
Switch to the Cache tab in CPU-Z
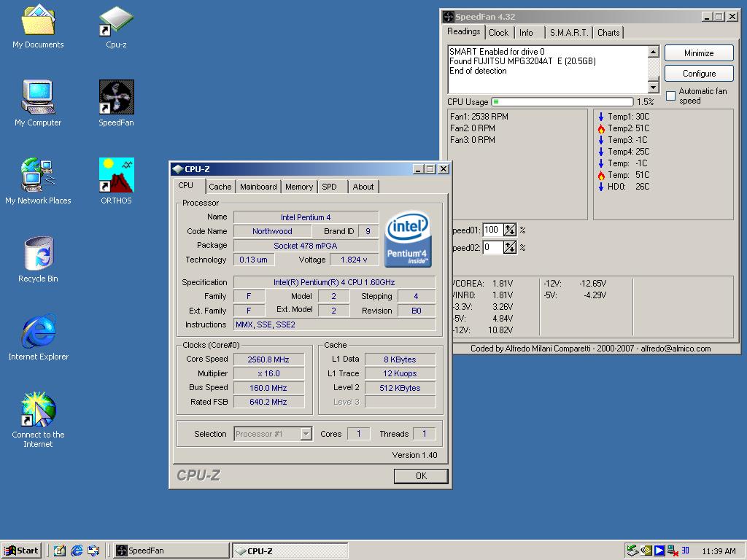(220, 187)
